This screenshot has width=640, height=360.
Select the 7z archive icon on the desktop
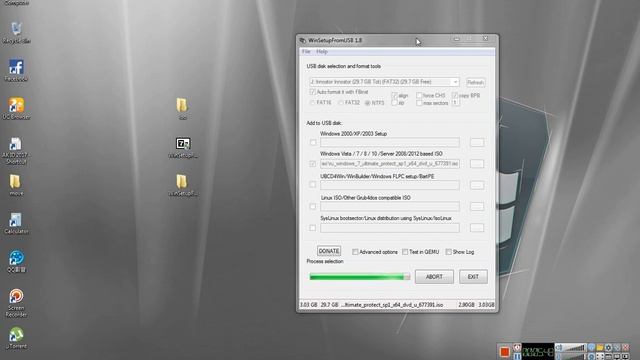tap(183, 148)
